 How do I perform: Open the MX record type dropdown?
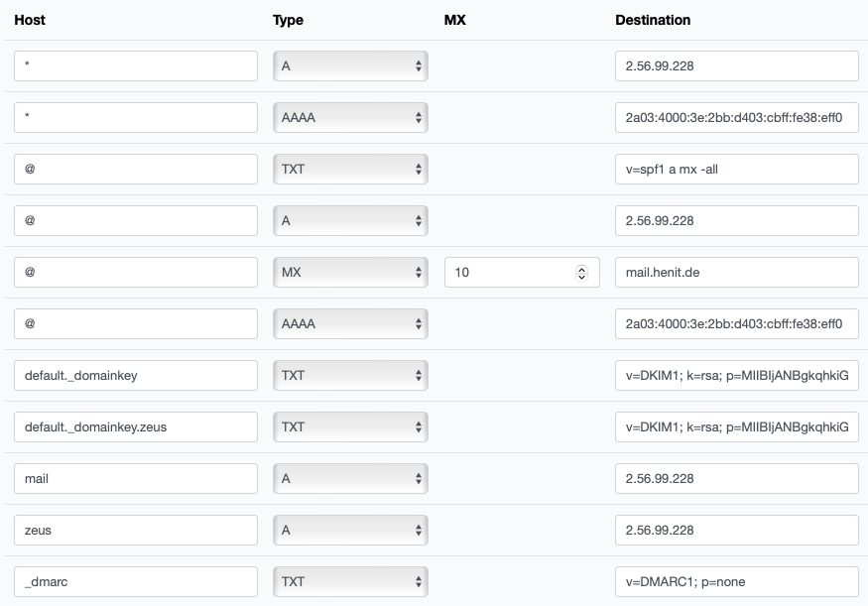coord(350,273)
